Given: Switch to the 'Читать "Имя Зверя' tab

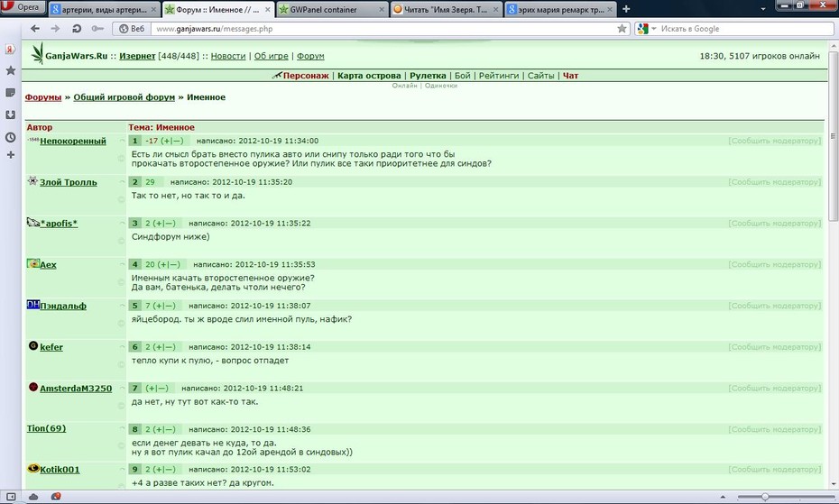Looking at the screenshot, I should (x=445, y=9).
